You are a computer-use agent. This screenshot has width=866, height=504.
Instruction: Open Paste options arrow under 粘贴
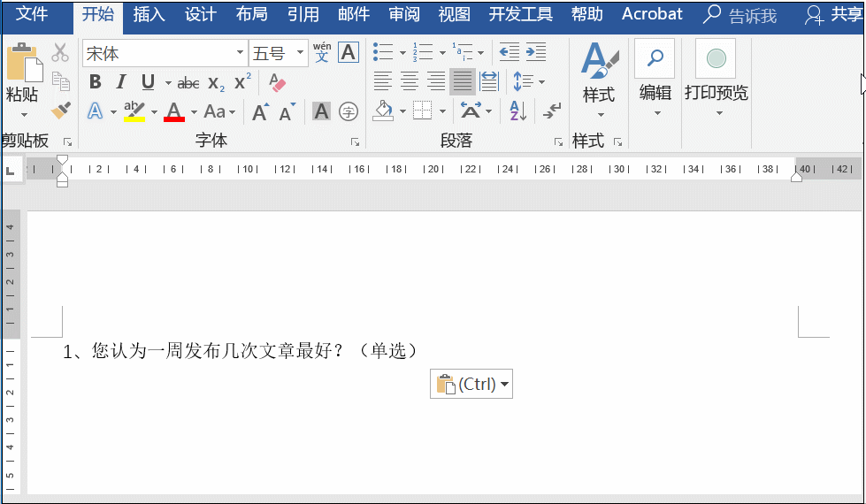(24, 115)
